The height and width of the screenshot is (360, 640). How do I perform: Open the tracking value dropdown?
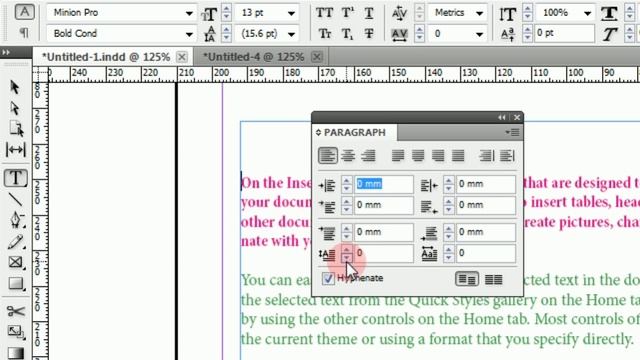[x=480, y=34]
